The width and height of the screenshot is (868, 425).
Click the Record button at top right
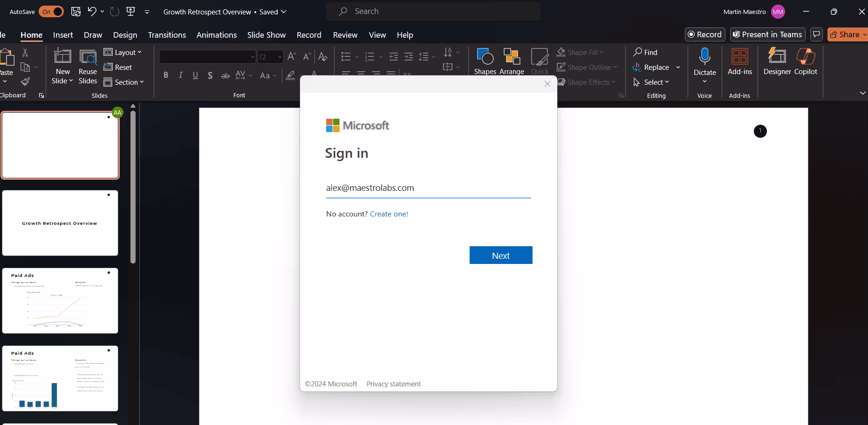pyautogui.click(x=705, y=34)
